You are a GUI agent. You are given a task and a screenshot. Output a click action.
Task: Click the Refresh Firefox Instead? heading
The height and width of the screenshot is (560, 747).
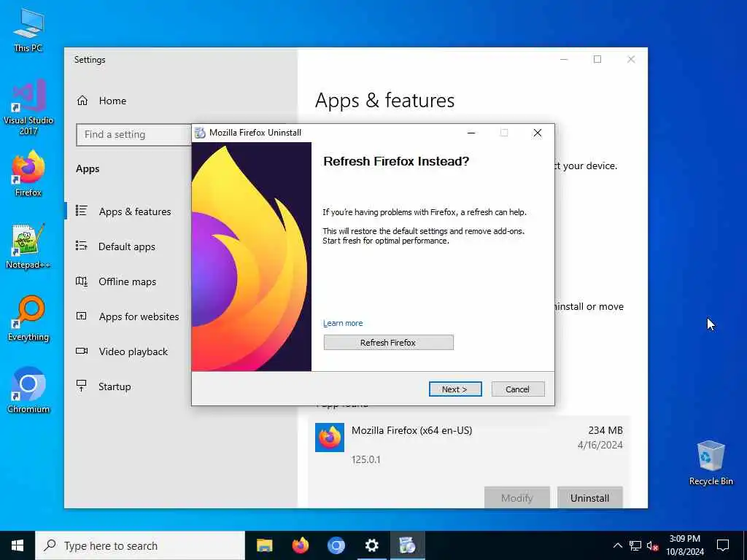click(396, 161)
